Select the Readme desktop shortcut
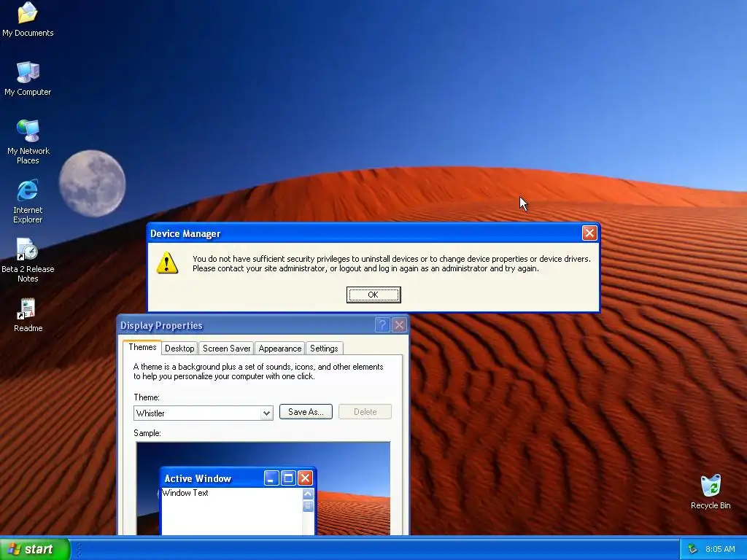The image size is (747, 560). [28, 315]
